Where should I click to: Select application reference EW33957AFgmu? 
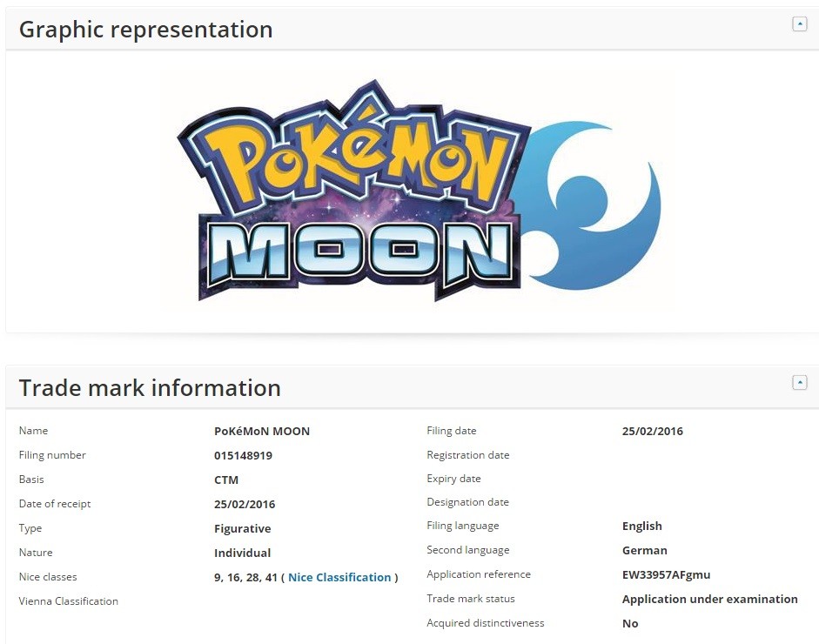666,574
